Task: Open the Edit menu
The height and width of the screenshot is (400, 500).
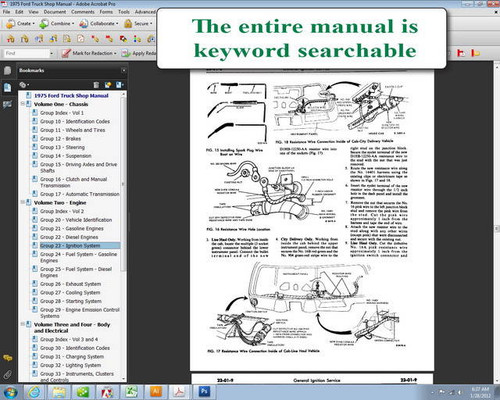Action: pos(19,12)
